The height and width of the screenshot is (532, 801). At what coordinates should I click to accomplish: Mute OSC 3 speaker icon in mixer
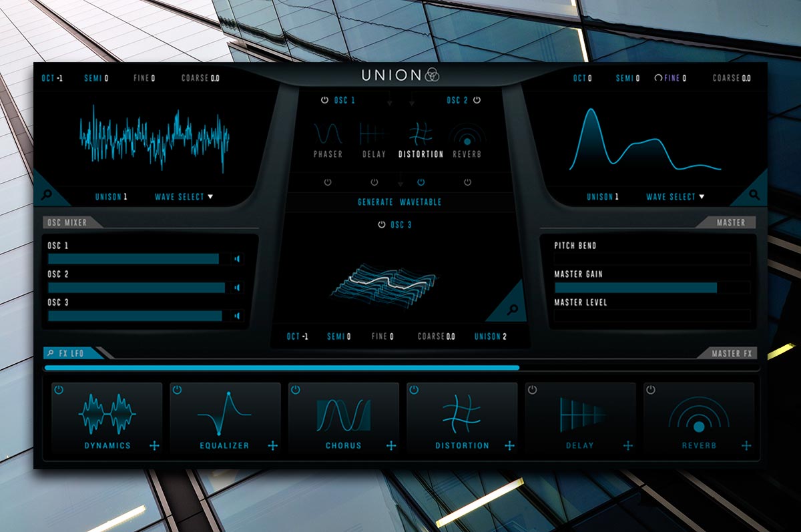point(236,316)
